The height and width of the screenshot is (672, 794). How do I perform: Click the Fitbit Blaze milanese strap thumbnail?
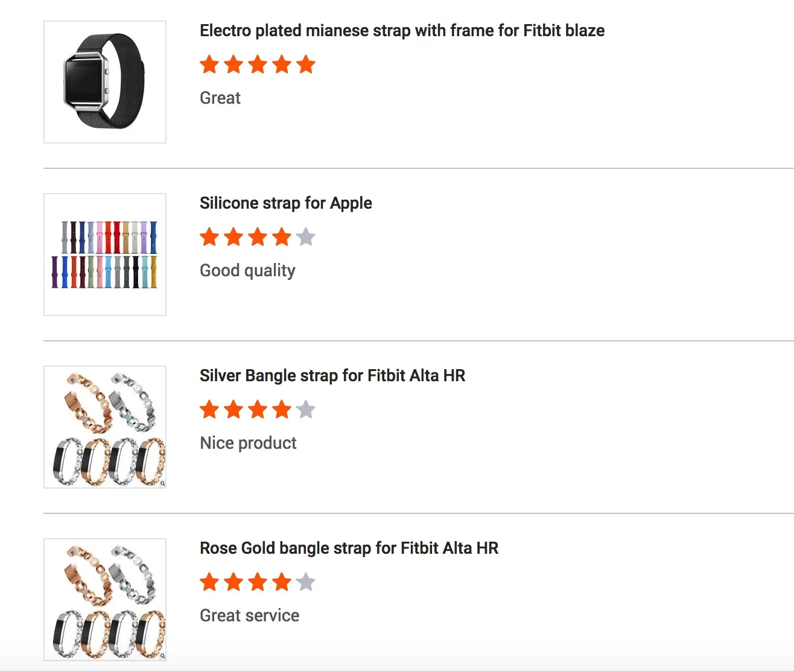(105, 82)
